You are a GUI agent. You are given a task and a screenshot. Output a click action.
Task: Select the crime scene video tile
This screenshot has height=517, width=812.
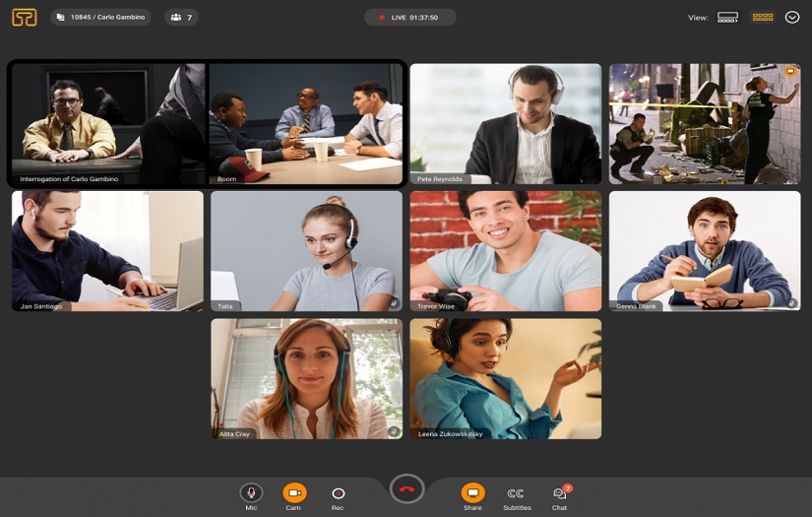click(x=705, y=123)
